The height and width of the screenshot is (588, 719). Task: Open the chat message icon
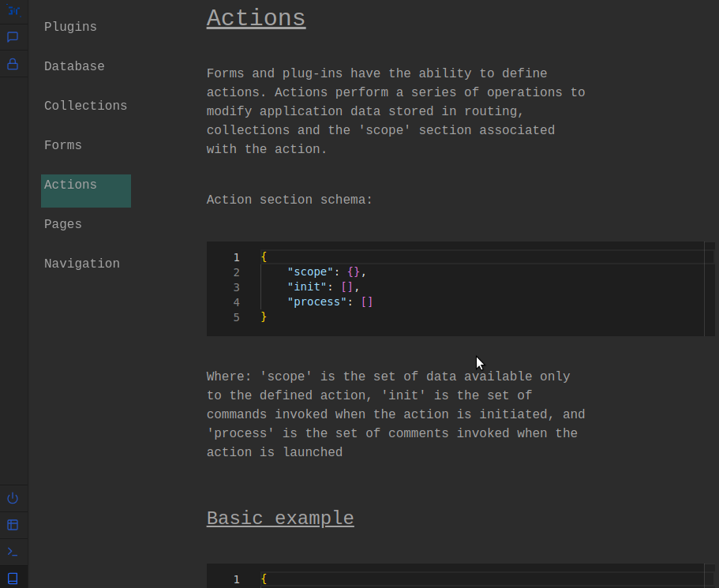tap(13, 37)
